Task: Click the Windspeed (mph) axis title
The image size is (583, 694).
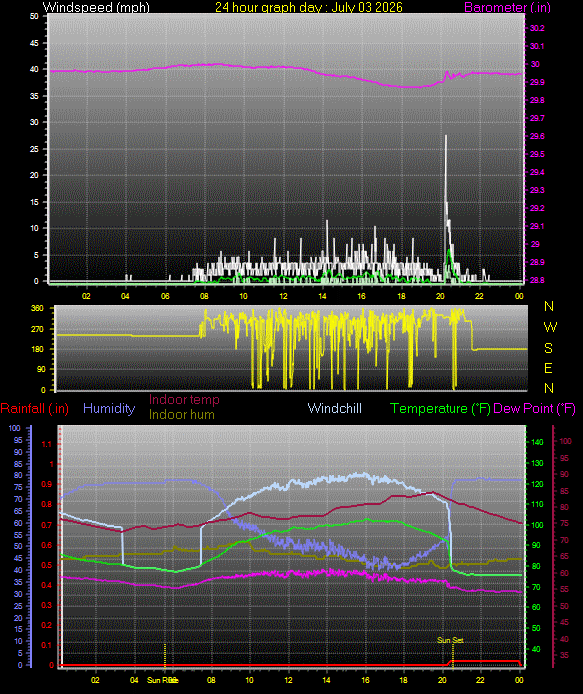Action: 96,8
